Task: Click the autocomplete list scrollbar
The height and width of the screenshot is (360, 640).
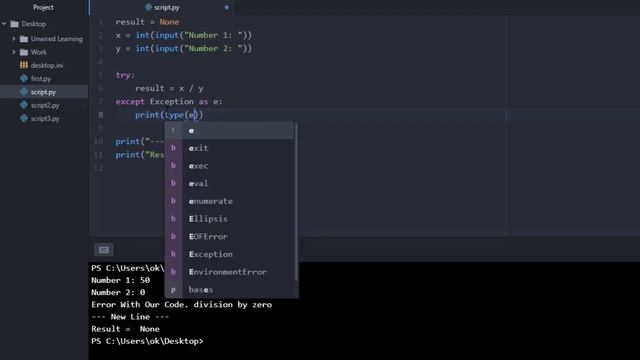Action: 296,202
